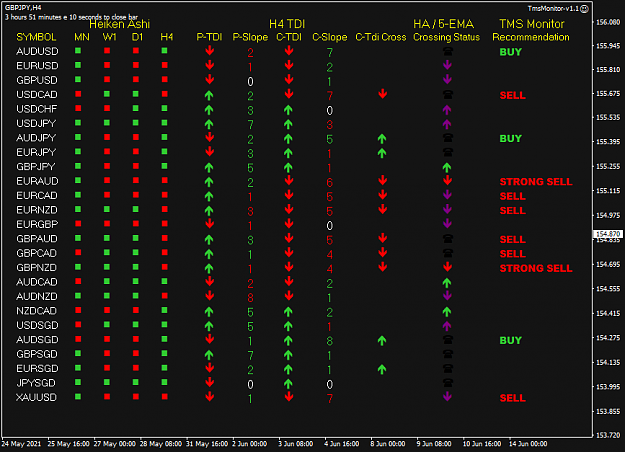Click the AUDSGD C-Slope value 8
The image size is (625, 452).
click(x=330, y=341)
